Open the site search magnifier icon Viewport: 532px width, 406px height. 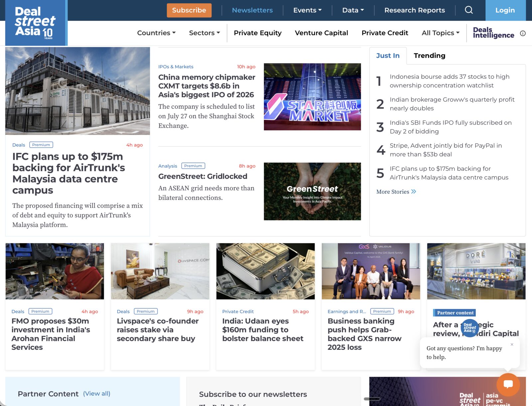point(468,10)
